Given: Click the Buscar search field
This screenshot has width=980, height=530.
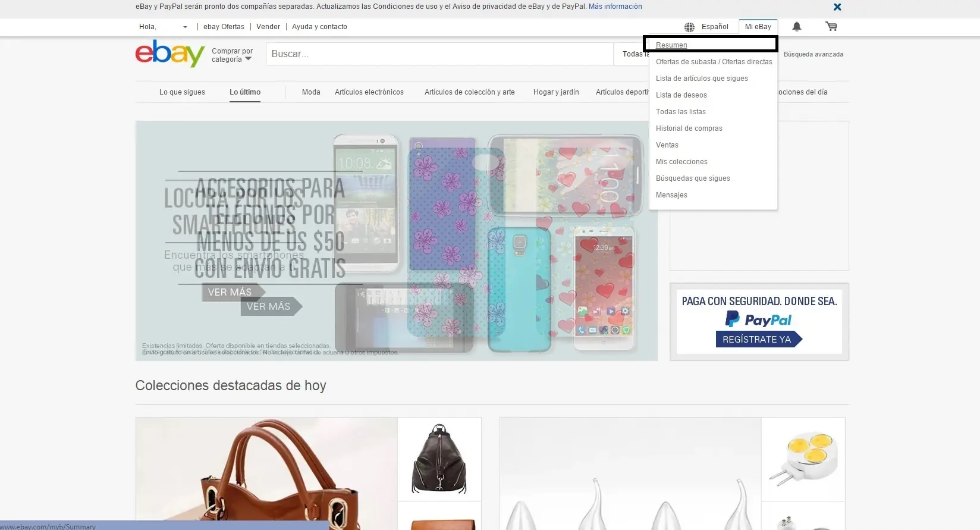Looking at the screenshot, I should coord(439,54).
